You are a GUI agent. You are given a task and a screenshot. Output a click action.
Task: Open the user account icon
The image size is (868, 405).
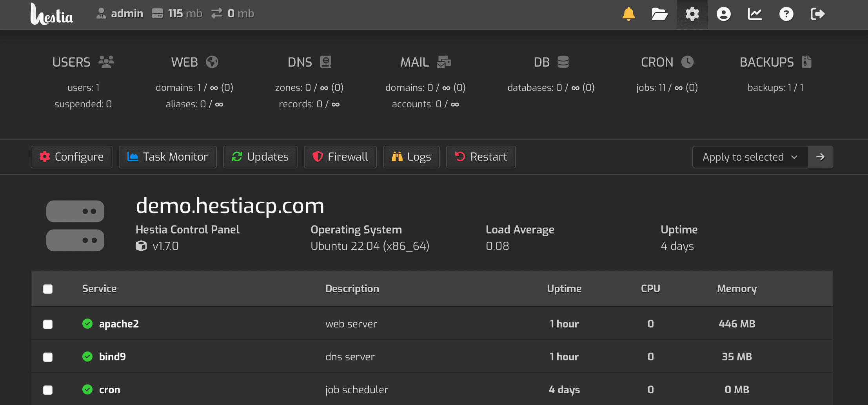coord(723,14)
